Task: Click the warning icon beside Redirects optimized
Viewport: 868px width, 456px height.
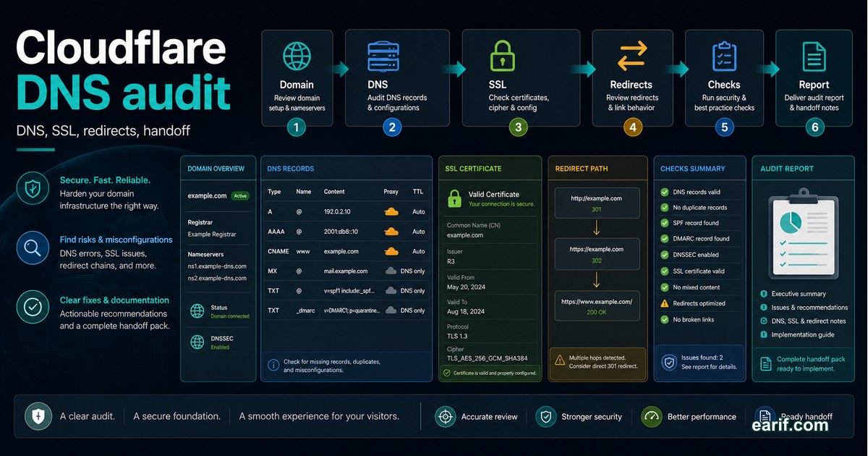Action: [x=665, y=303]
